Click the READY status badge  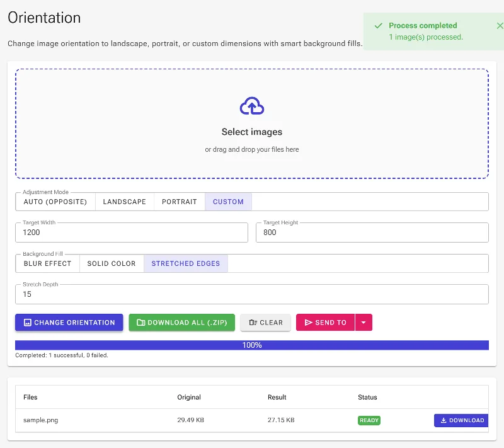[x=369, y=420]
